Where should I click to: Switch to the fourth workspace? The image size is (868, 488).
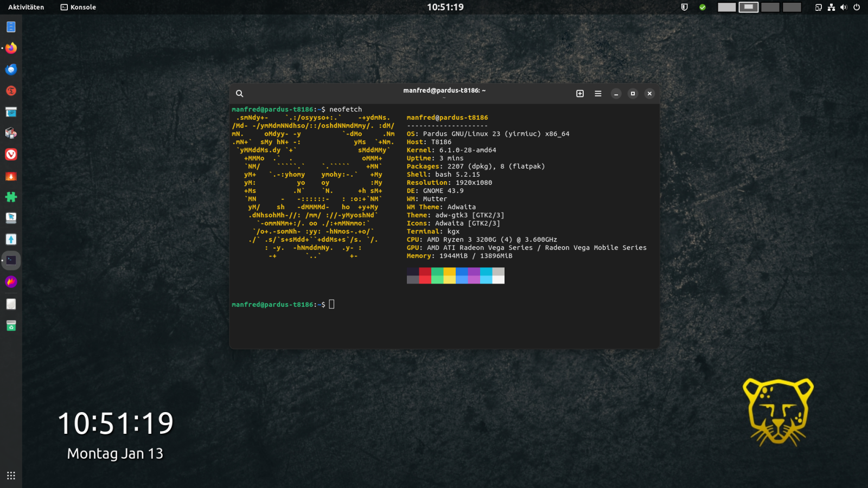pos(792,7)
